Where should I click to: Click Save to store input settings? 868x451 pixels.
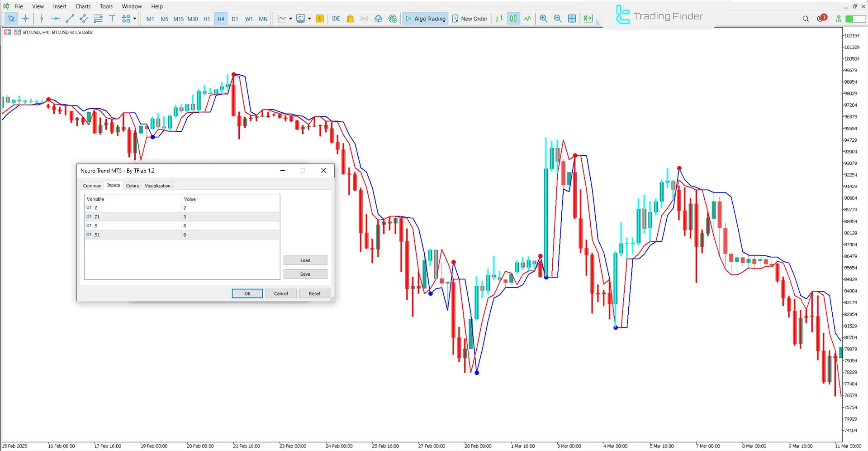(x=305, y=274)
